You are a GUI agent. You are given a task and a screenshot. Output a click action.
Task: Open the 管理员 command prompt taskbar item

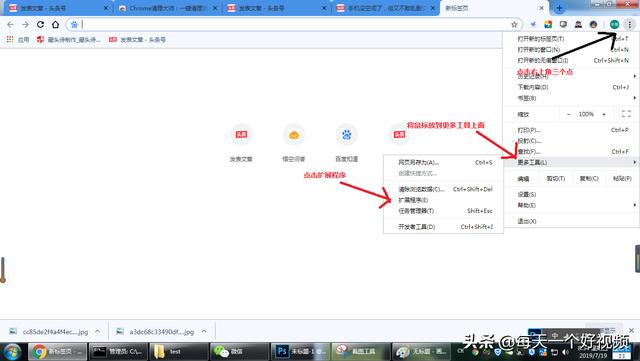[x=118, y=351]
